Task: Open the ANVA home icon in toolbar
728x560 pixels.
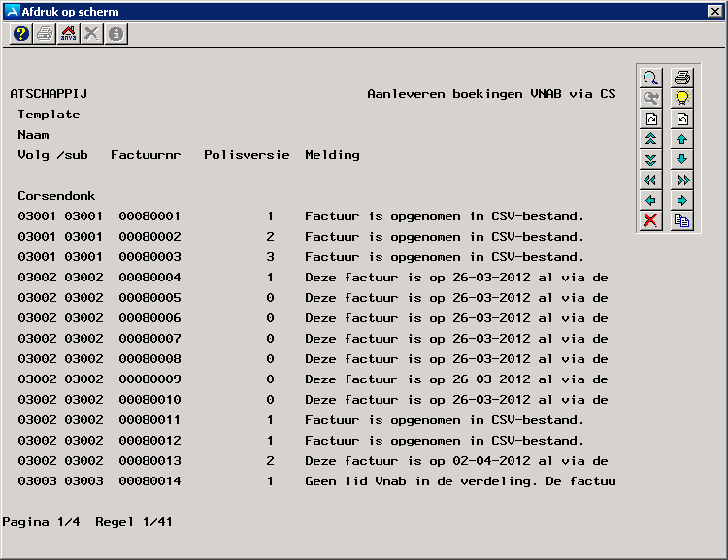Action: coord(68,34)
